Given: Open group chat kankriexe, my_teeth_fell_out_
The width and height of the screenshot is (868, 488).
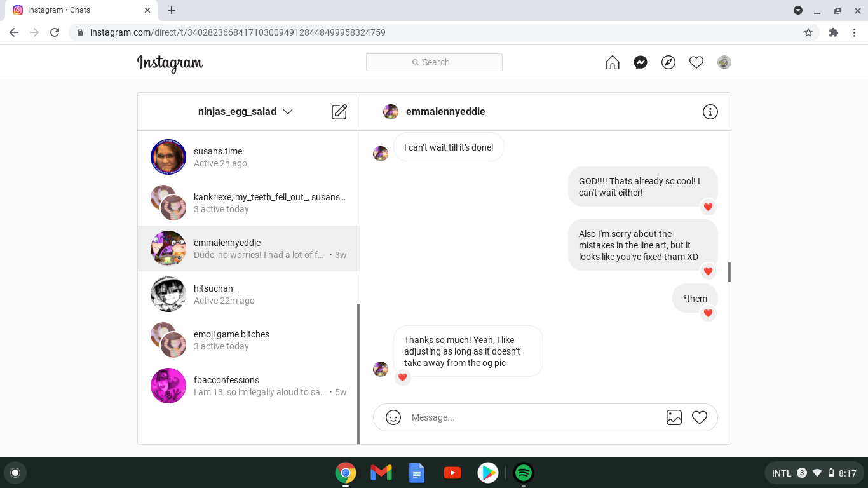Looking at the screenshot, I should tap(248, 203).
